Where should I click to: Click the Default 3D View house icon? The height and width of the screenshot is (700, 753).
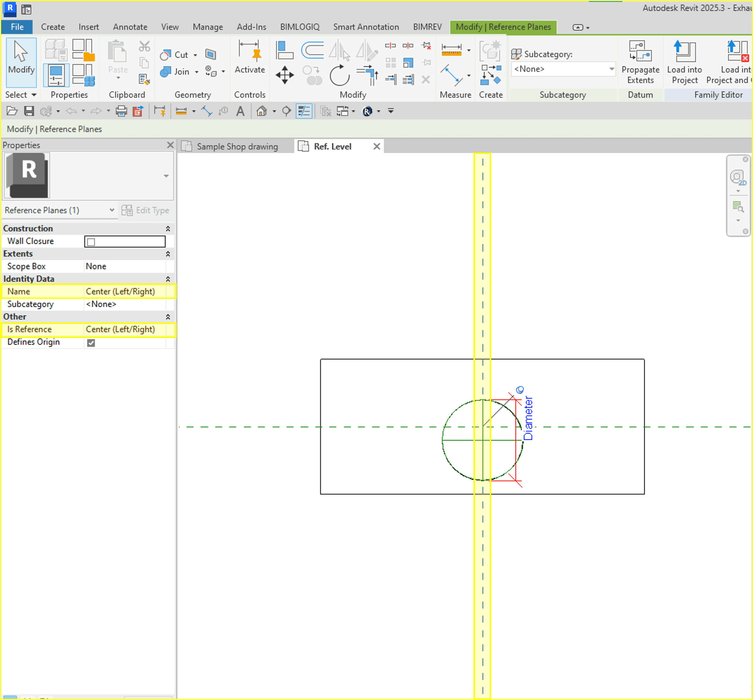click(261, 111)
